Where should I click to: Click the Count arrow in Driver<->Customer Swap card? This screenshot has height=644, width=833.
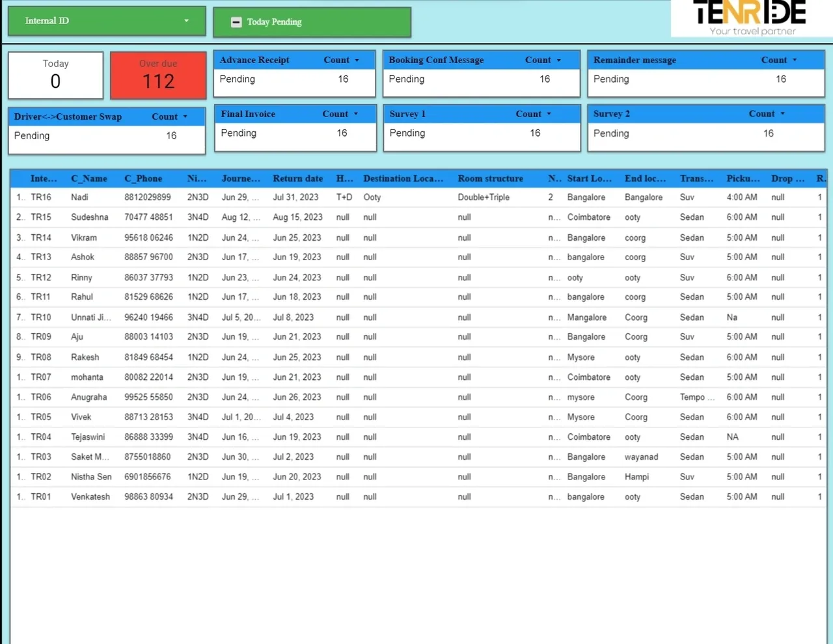tap(185, 117)
